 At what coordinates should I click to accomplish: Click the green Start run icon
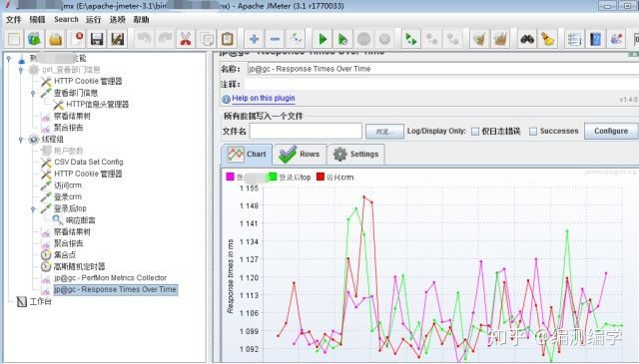point(322,39)
